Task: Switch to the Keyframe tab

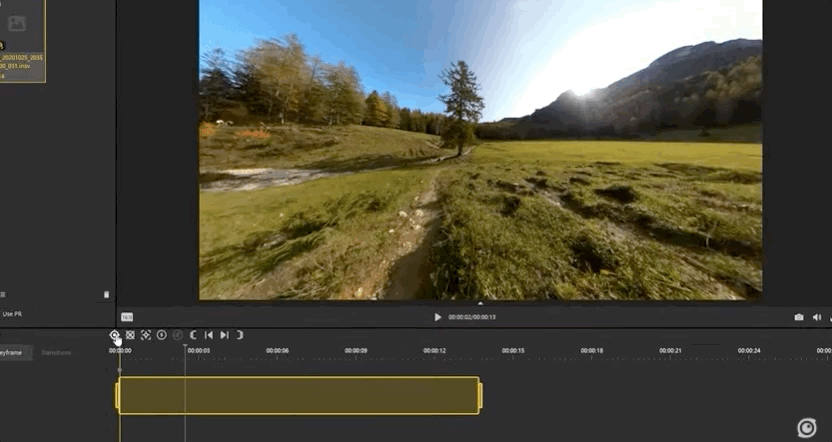Action: pyautogui.click(x=14, y=353)
